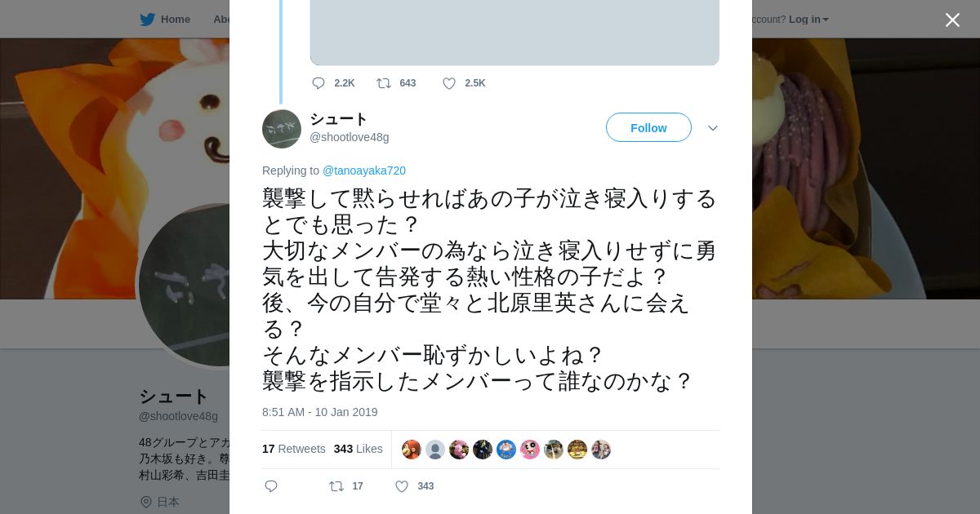980x514 pixels.
Task: Click reply icon under parent tweet
Action: point(318,83)
